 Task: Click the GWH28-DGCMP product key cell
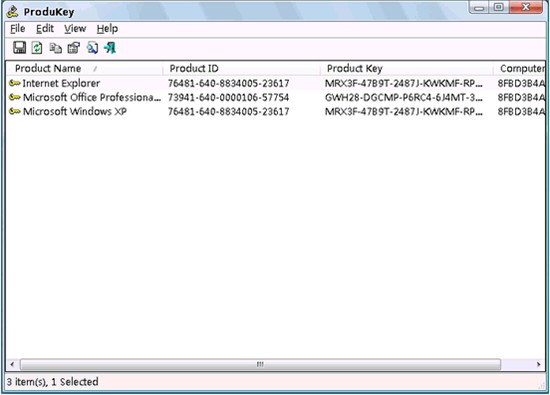coord(404,98)
